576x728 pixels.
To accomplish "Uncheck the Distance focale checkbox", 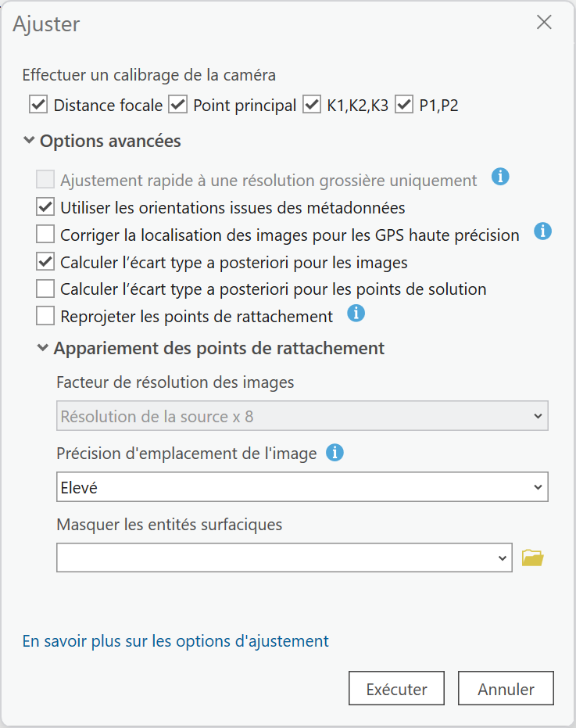I will (38, 104).
